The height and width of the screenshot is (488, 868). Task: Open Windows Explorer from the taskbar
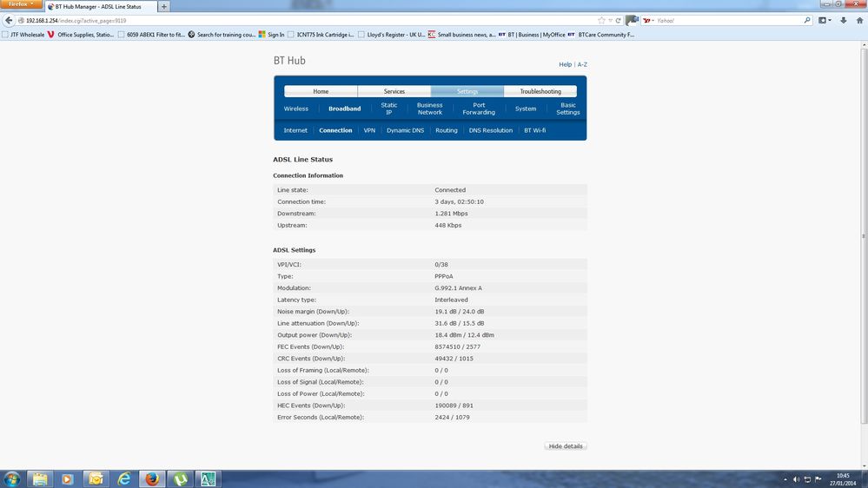coord(40,478)
